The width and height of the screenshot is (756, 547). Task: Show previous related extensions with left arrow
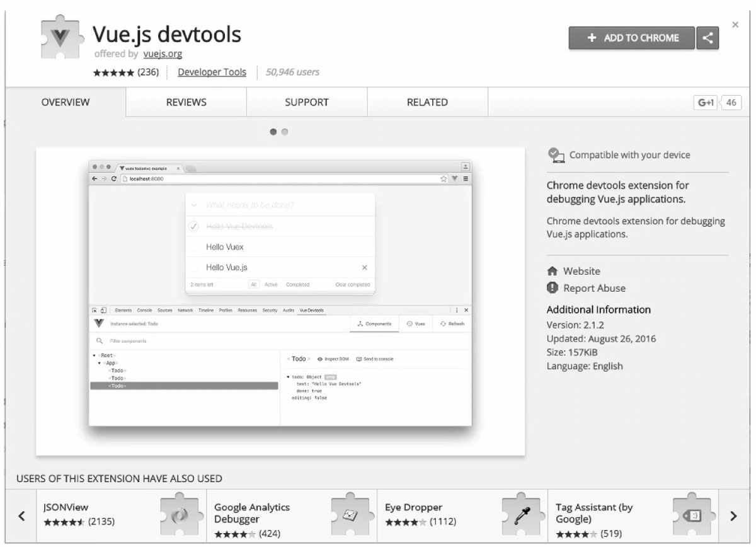click(22, 515)
